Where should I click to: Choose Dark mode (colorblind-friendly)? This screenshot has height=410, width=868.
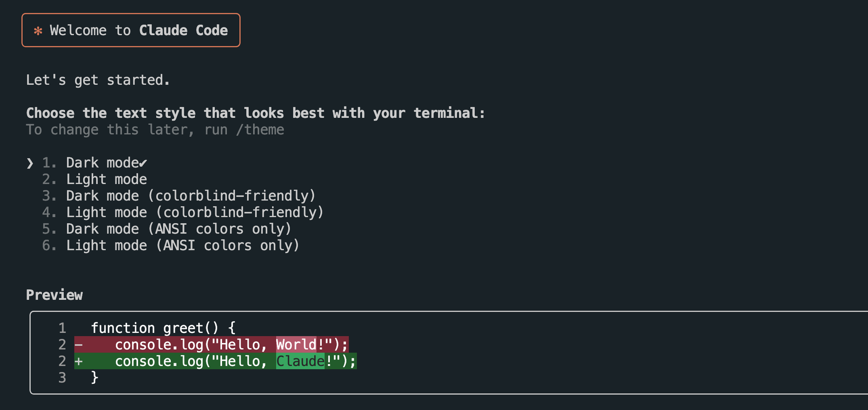point(179,196)
